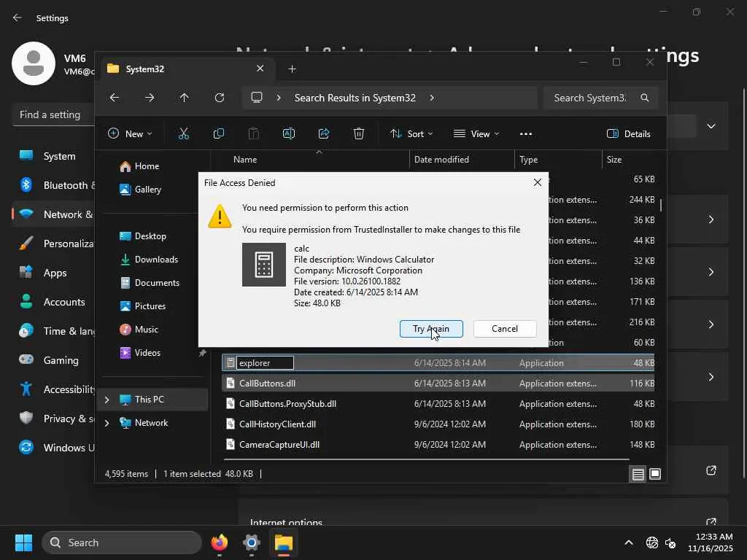Click Explorer horizontal scrollbar

click(x=426, y=459)
